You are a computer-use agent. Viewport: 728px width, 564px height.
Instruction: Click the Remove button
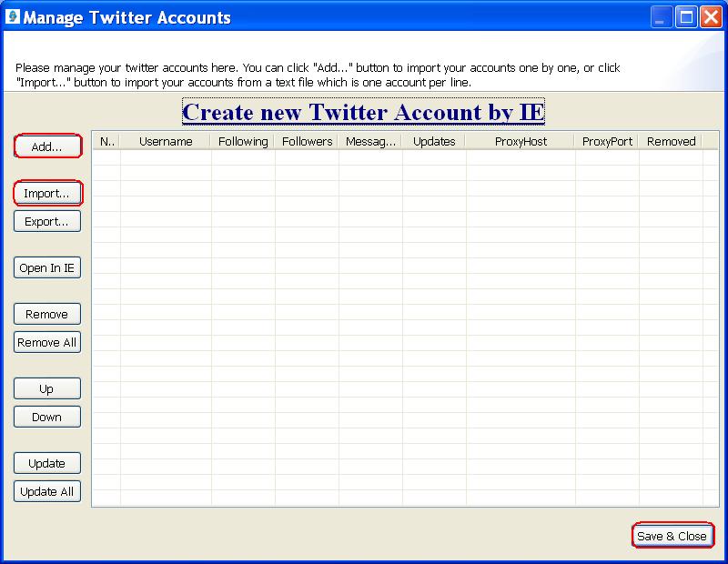[47, 314]
